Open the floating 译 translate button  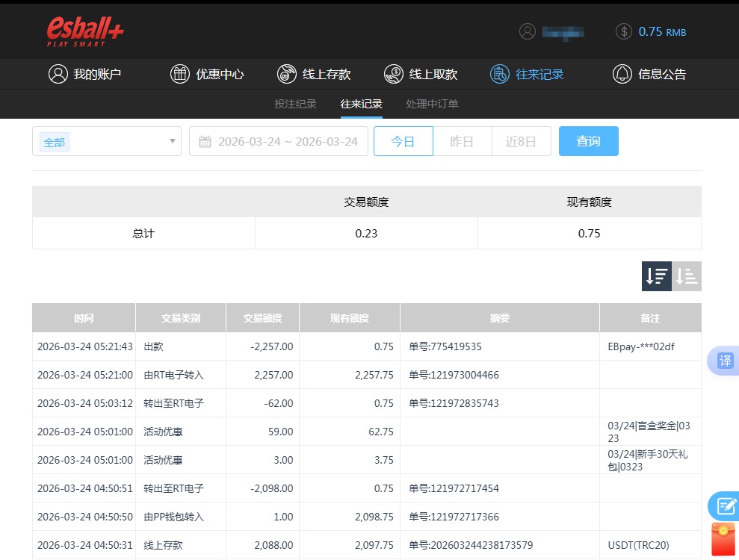click(x=726, y=361)
